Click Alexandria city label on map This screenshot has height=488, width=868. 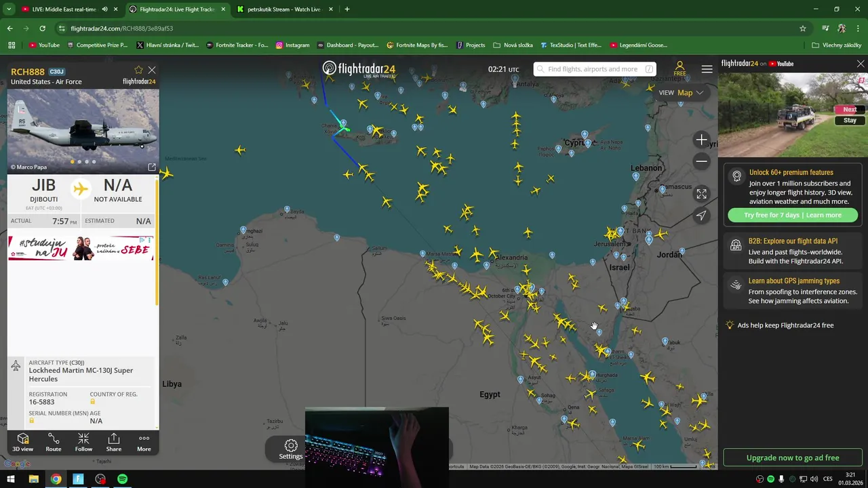pyautogui.click(x=511, y=258)
